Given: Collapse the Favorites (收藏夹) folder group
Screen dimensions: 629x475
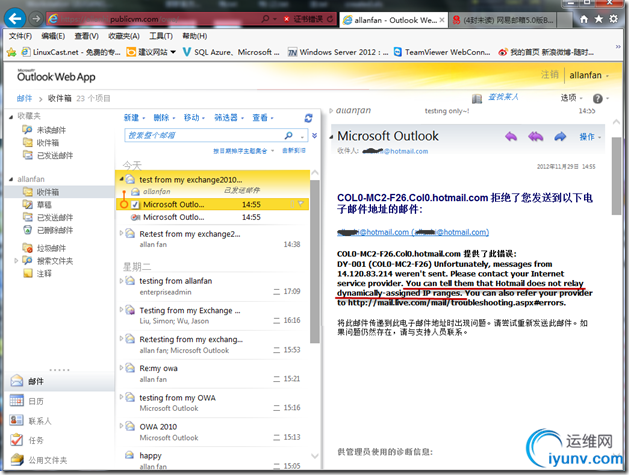Looking at the screenshot, I should click(11, 116).
